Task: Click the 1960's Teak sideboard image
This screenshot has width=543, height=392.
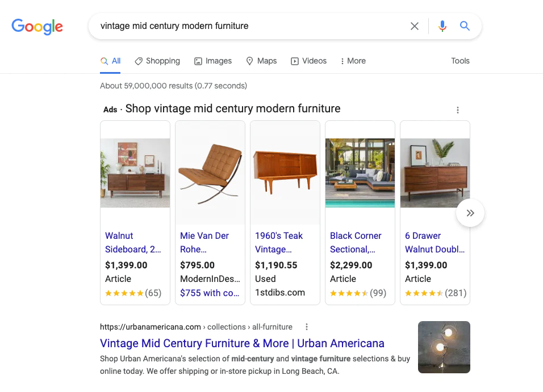Action: [285, 172]
